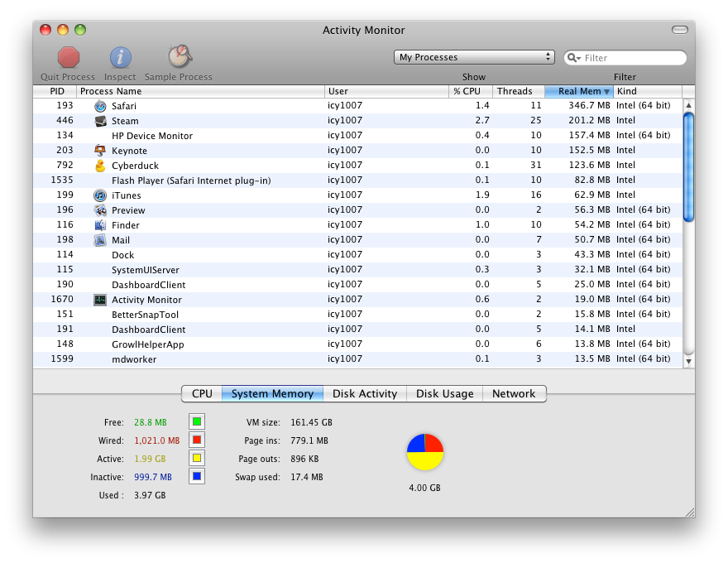Select the Keynote podium icon

[x=100, y=151]
